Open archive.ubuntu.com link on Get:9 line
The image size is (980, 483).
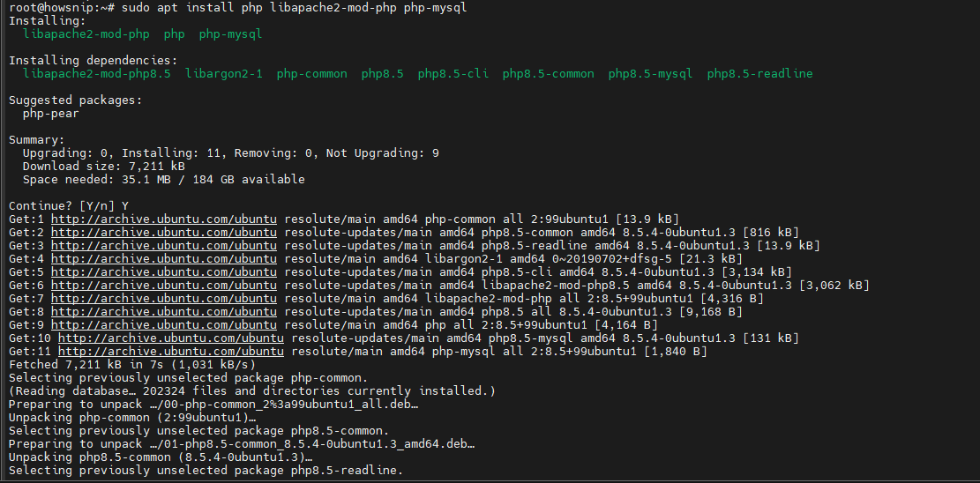tap(164, 325)
